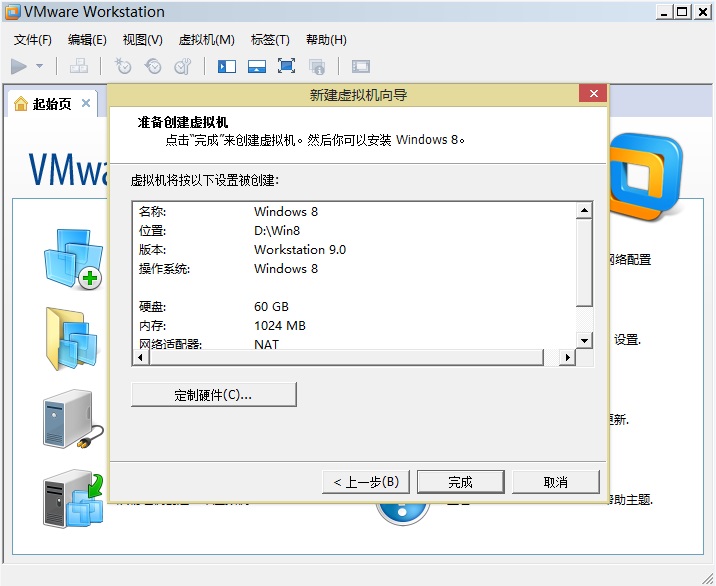Click the settings list scroll up arrow
The width and height of the screenshot is (716, 586).
(x=584, y=211)
